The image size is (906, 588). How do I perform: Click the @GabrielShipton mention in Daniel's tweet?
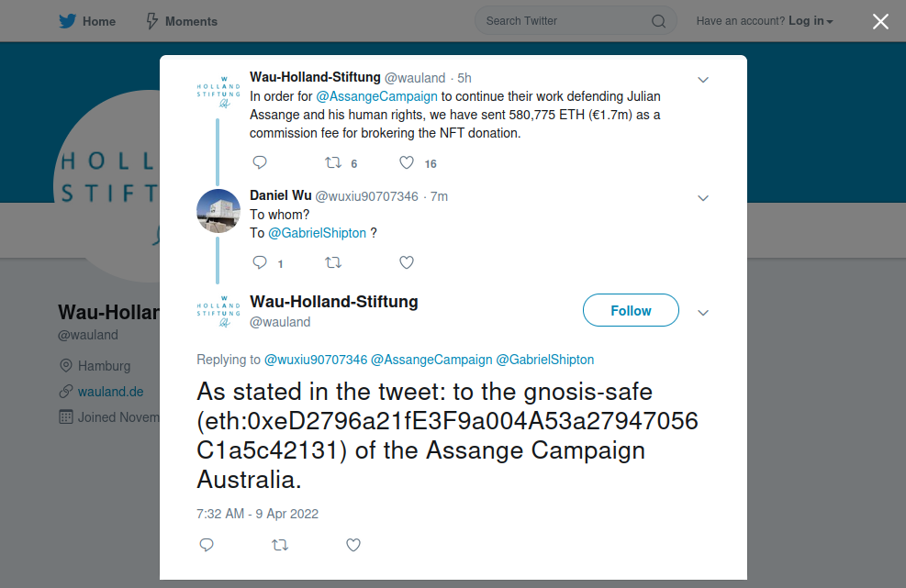(x=317, y=233)
